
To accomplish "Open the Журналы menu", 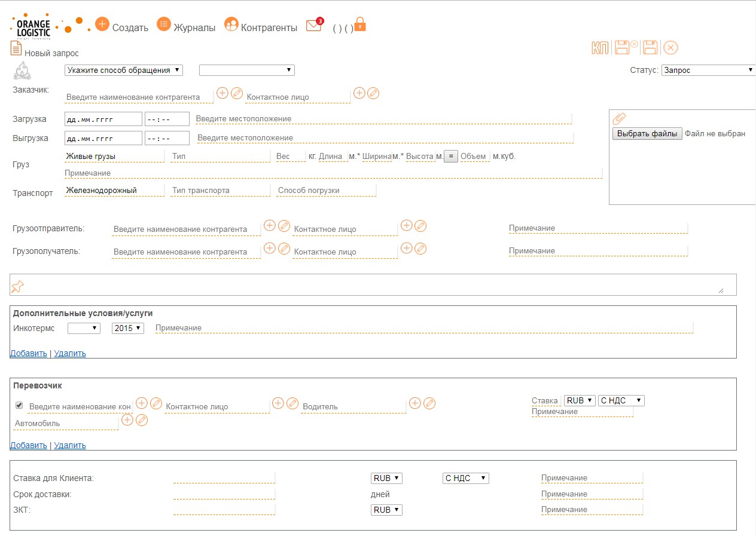I will (186, 26).
